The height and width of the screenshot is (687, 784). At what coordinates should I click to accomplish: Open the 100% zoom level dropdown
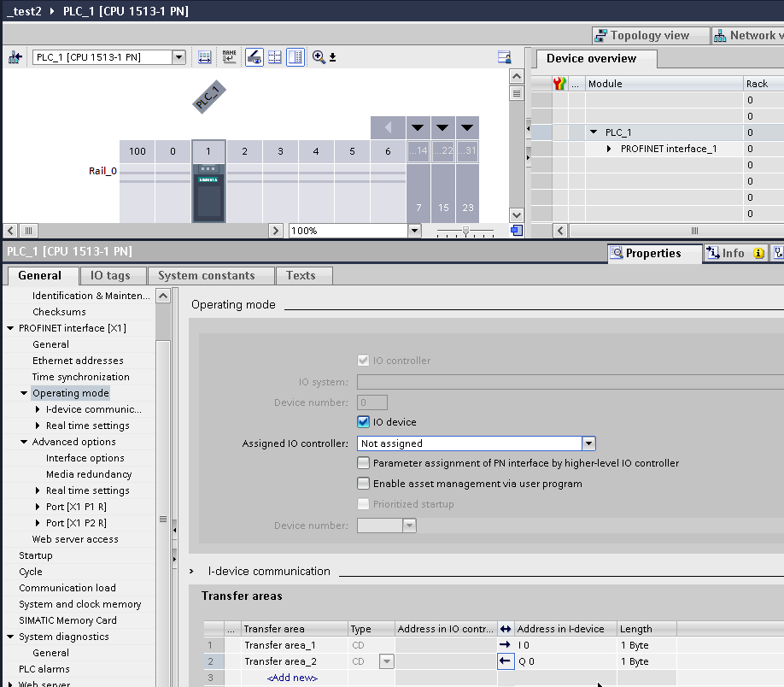click(414, 231)
